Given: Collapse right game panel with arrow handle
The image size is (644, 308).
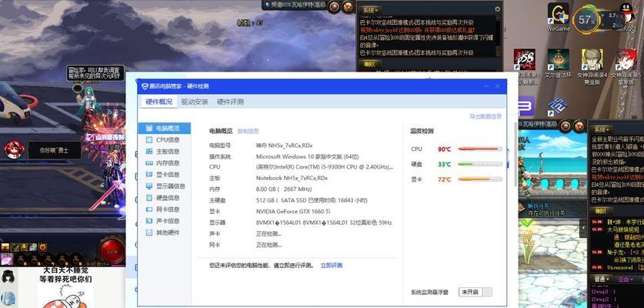Looking at the screenshot, I should pyautogui.click(x=582, y=227).
